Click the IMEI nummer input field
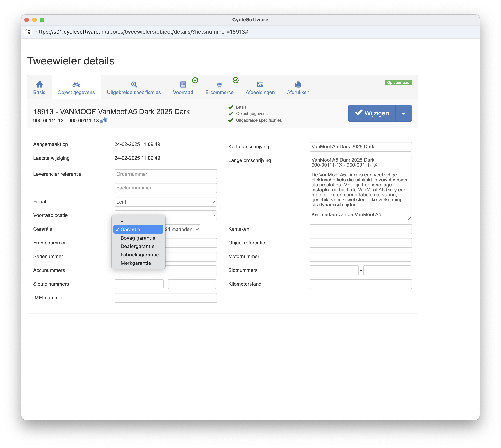 coord(166,298)
